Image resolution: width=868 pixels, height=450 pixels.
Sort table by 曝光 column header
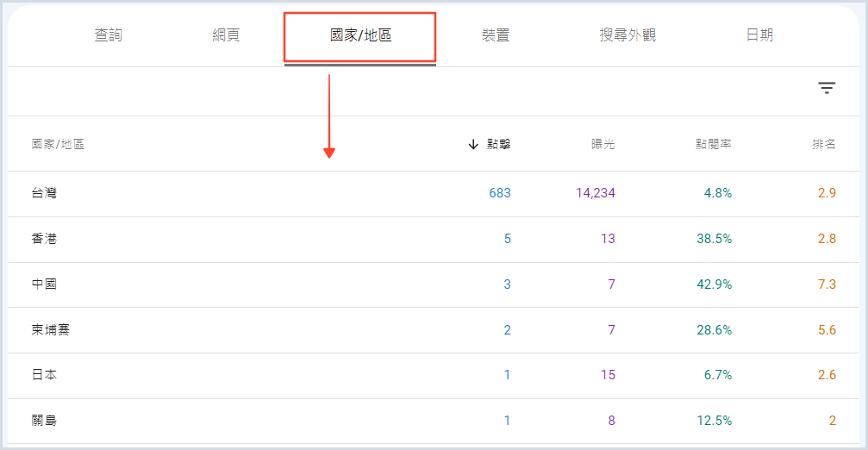coord(603,145)
